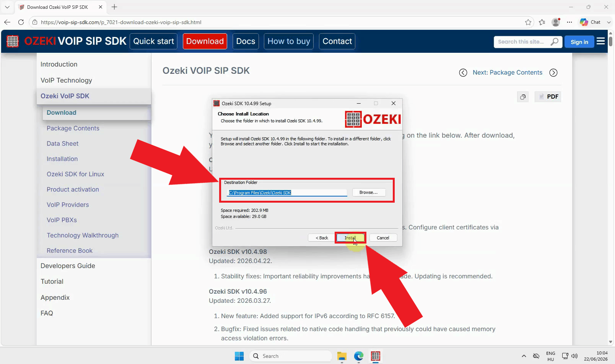Open Reference Book sidebar link
This screenshot has height=364, width=615.
pyautogui.click(x=70, y=250)
